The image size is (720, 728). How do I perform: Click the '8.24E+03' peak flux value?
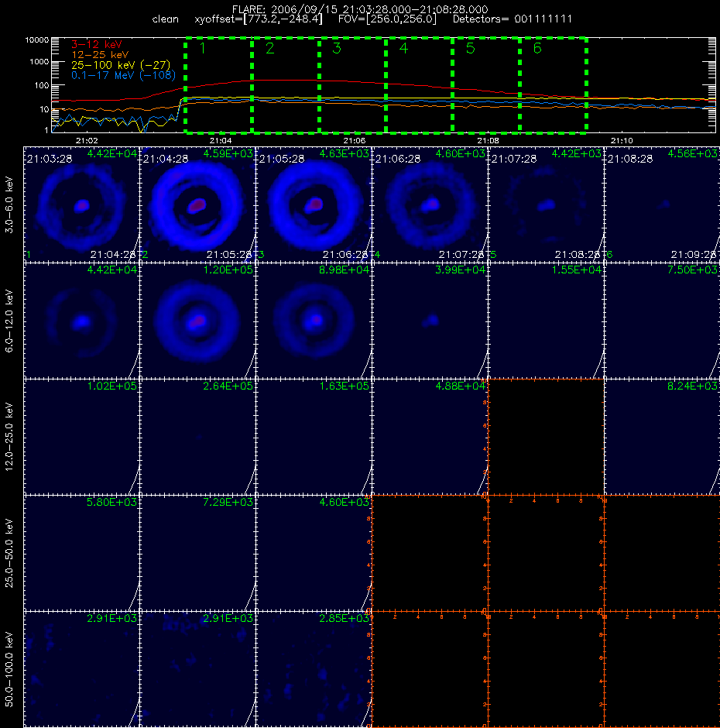pos(693,386)
